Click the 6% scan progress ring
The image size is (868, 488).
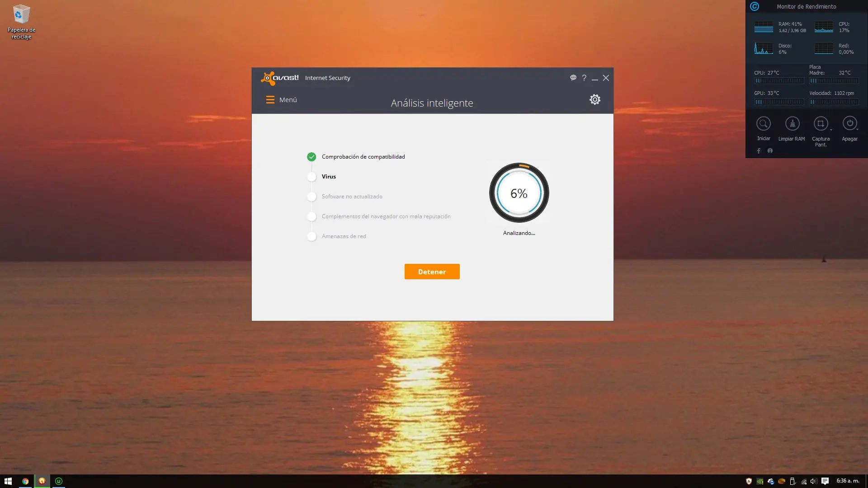519,193
